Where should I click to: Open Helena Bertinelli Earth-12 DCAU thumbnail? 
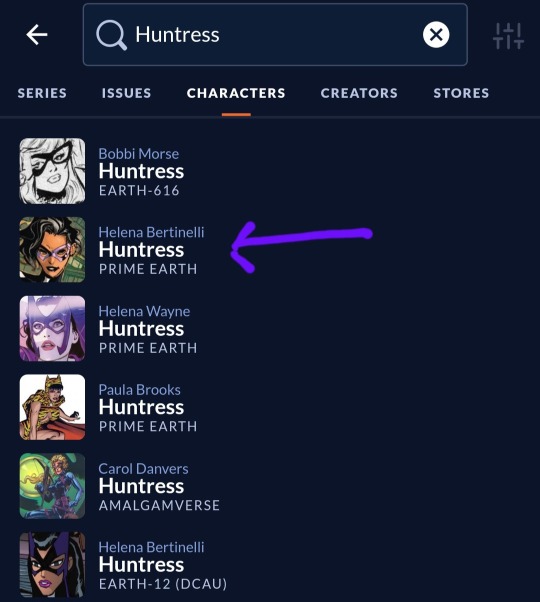pyautogui.click(x=52, y=564)
